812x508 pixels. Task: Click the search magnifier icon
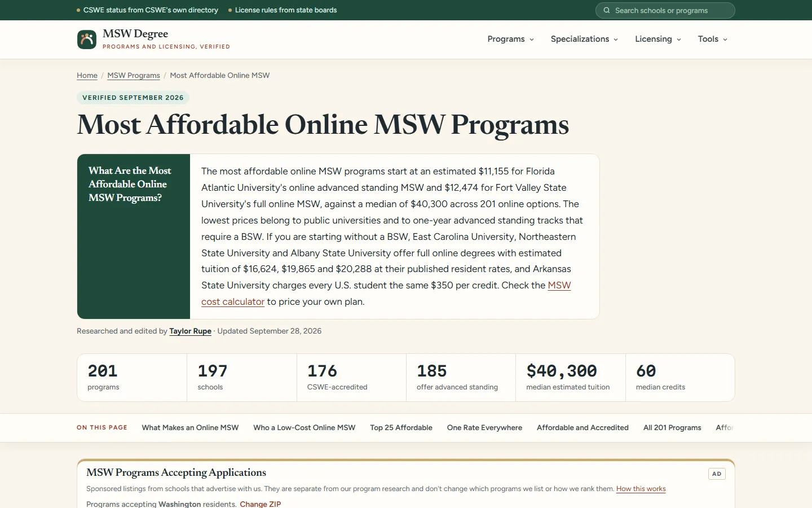(607, 10)
